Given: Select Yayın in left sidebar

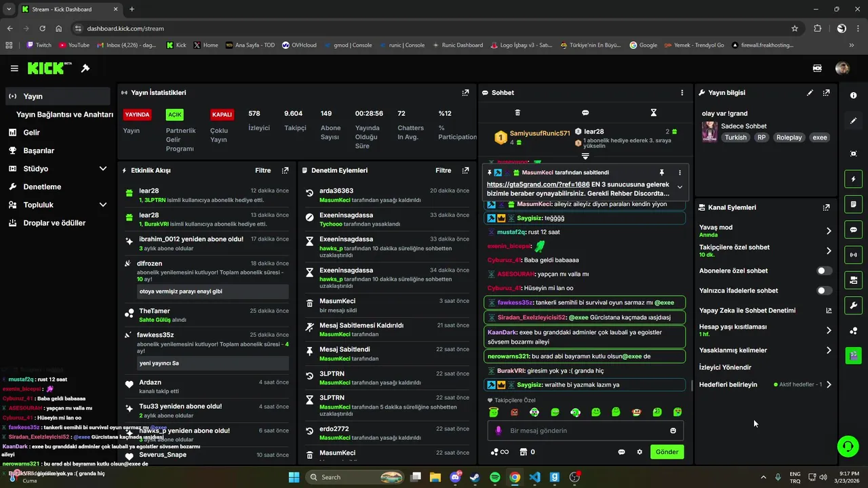Looking at the screenshot, I should 58,96.
